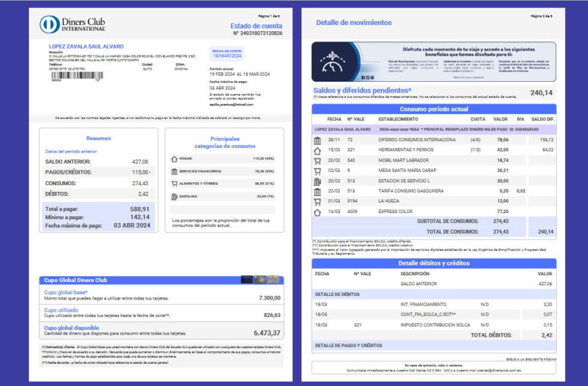The height and width of the screenshot is (386, 588).
Task: Click the 'Cupo utilizado' link
Action: [x=61, y=310]
